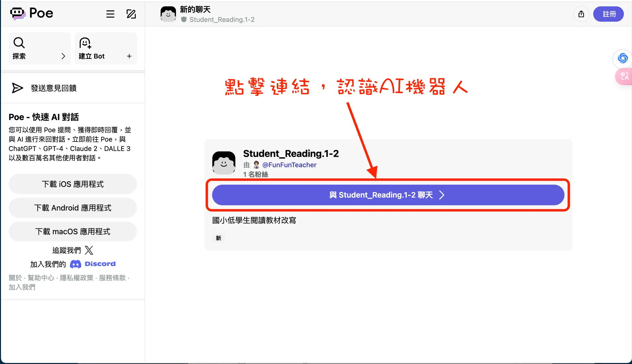The image size is (632, 364).
Task: Click the Poe - 快速 AI 對話 heading
Action: click(44, 117)
